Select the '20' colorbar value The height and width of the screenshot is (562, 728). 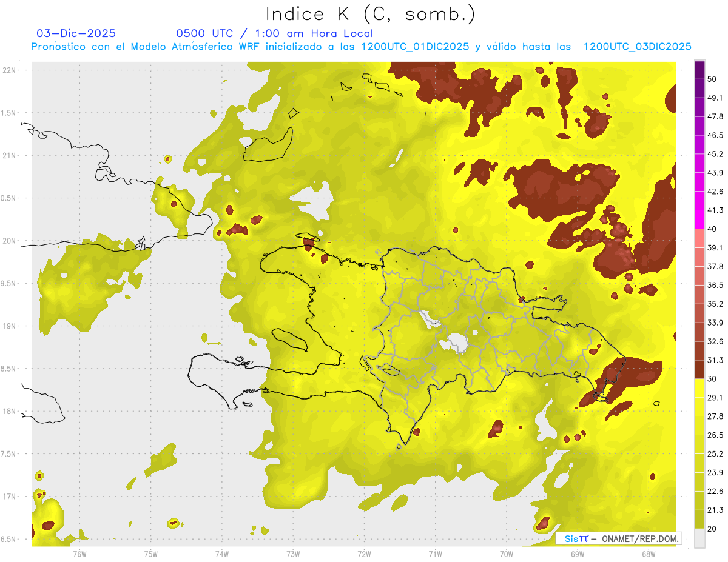tap(713, 529)
